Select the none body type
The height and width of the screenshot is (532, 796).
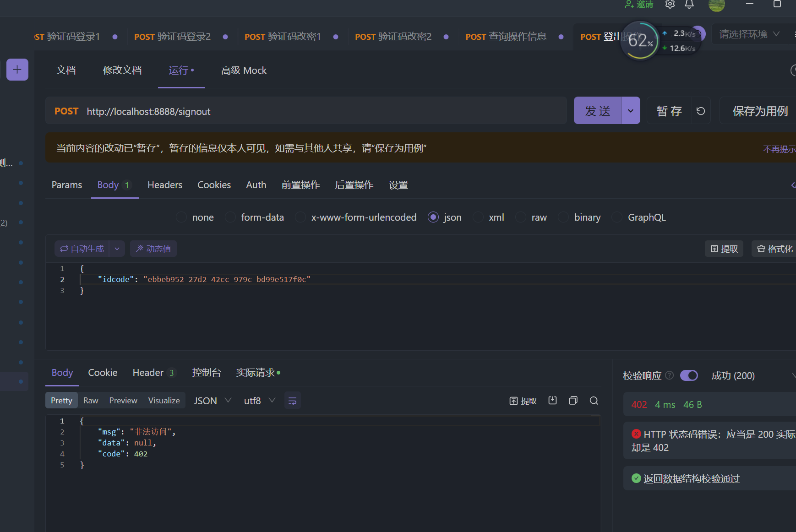coord(195,217)
